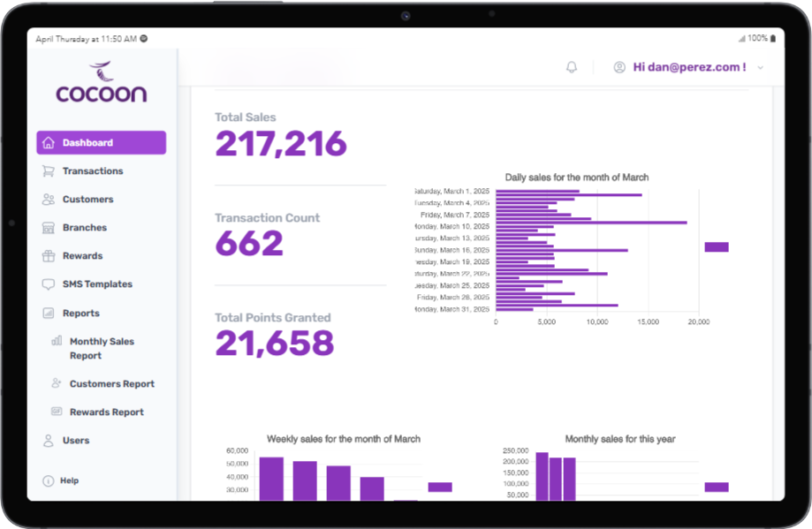The height and width of the screenshot is (529, 812).
Task: Navigate to Branches
Action: pyautogui.click(x=85, y=228)
